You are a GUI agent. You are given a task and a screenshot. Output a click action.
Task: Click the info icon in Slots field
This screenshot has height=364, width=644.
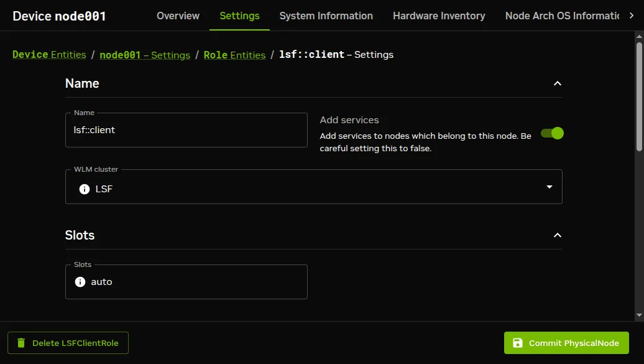click(80, 282)
